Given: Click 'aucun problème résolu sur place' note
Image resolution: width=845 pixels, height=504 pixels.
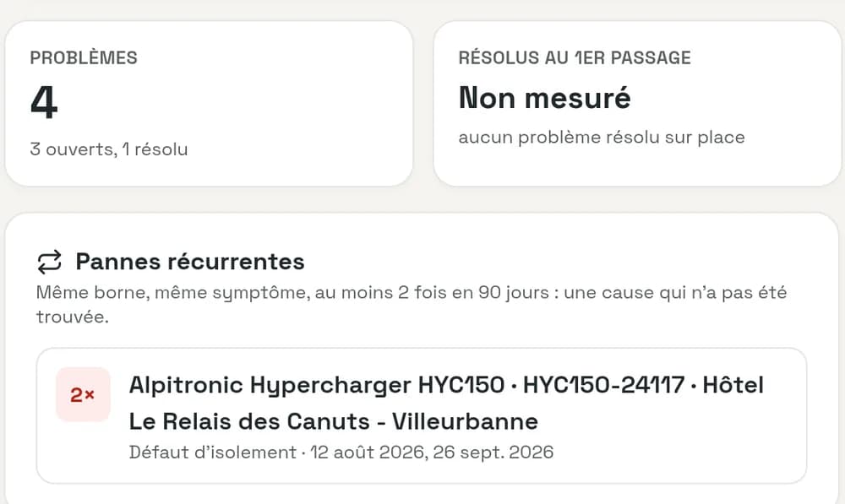Looking at the screenshot, I should point(602,138).
